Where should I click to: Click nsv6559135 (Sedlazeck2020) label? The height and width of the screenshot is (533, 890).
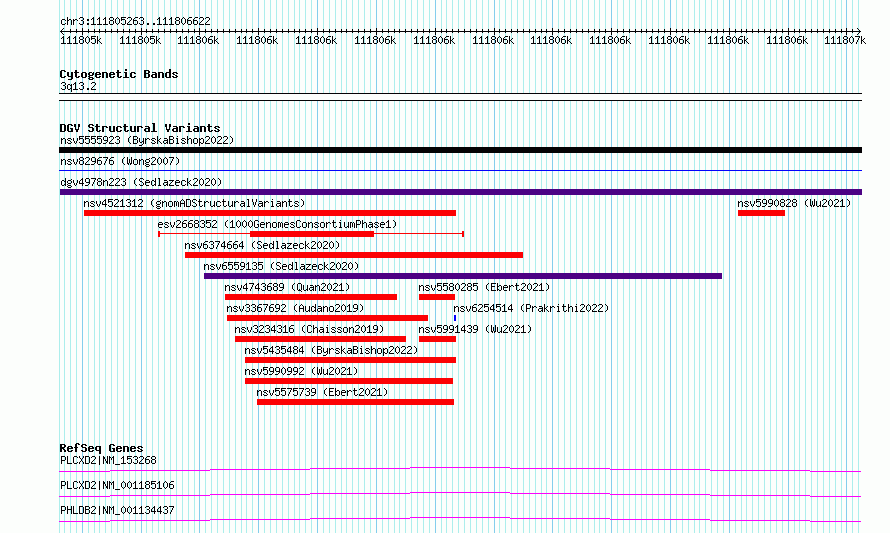pyautogui.click(x=281, y=266)
